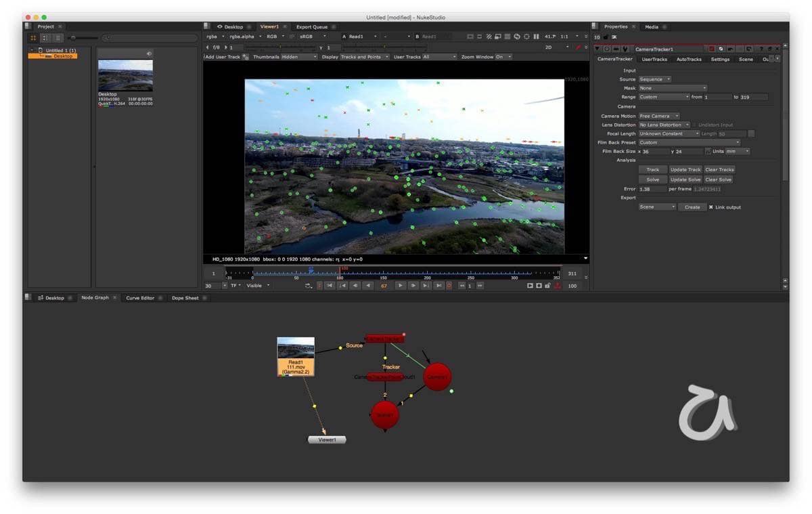Click the Clear Tracks button
This screenshot has height=514, width=812.
719,170
